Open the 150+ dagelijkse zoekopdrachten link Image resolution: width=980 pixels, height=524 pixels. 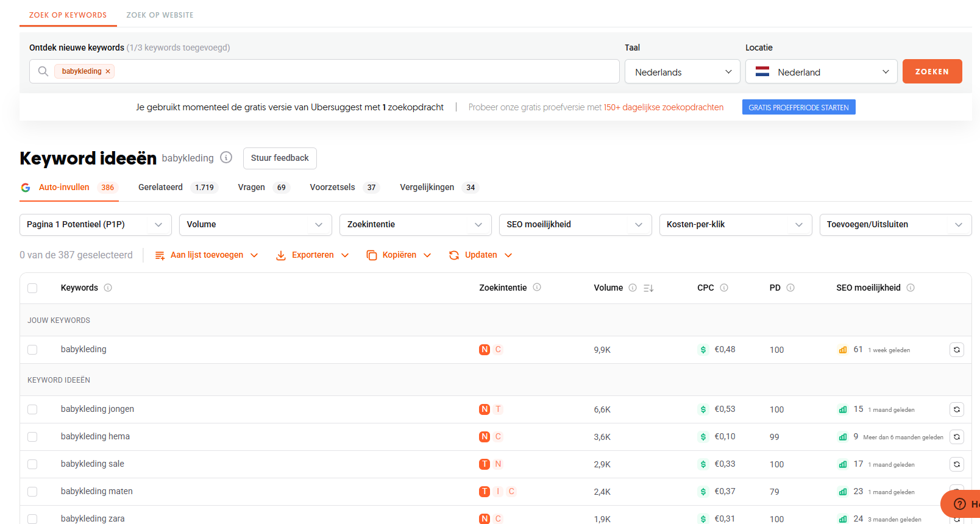click(664, 107)
